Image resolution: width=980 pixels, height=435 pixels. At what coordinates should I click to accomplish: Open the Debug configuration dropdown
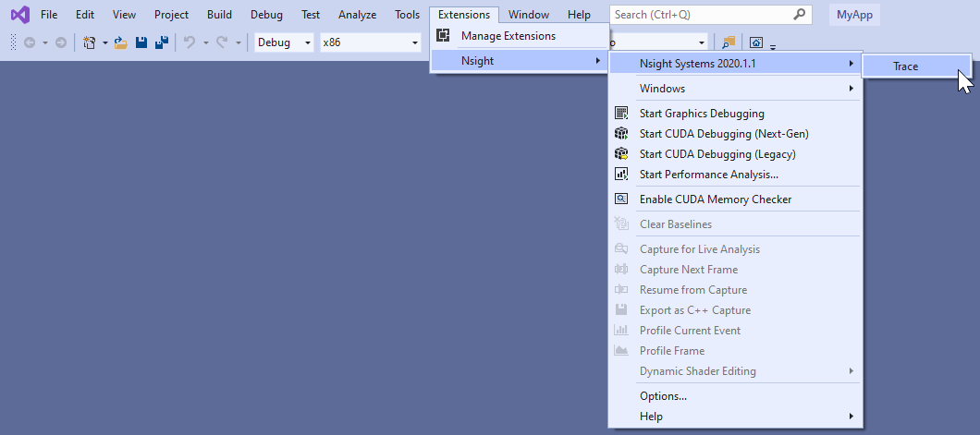point(285,42)
